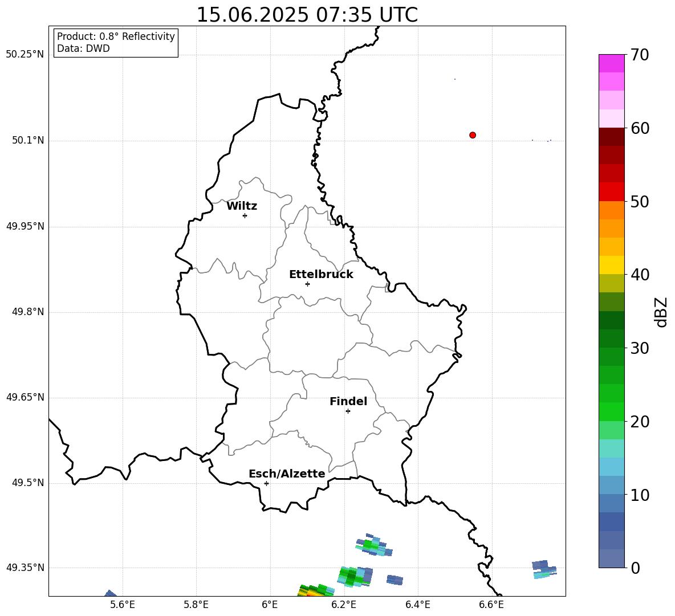The image size is (675, 616).
Task: Click the 6°E longitude label
Action: [x=270, y=605]
